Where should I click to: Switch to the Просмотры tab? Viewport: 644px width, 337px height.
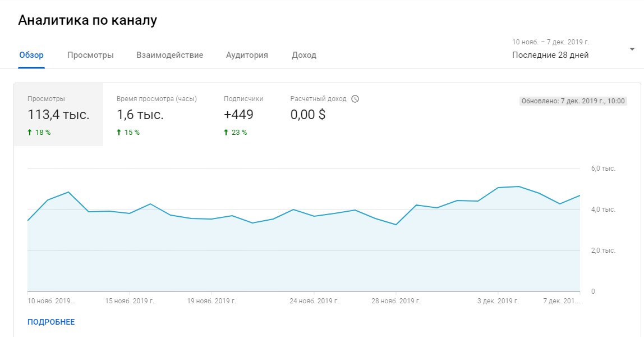tap(90, 55)
